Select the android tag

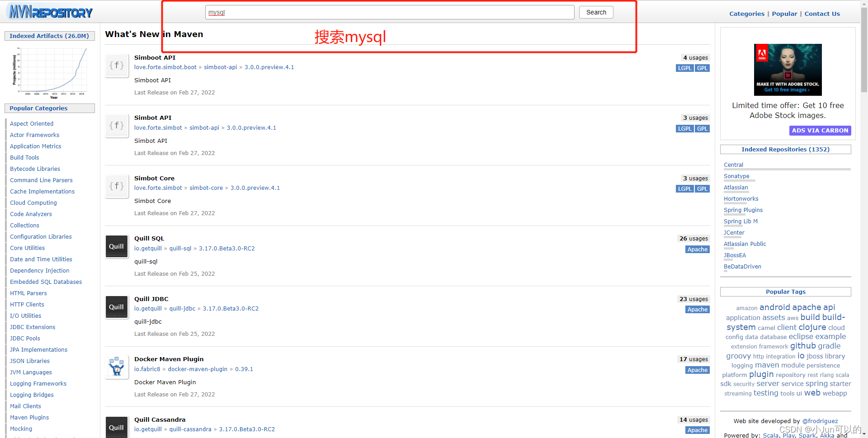tap(774, 307)
